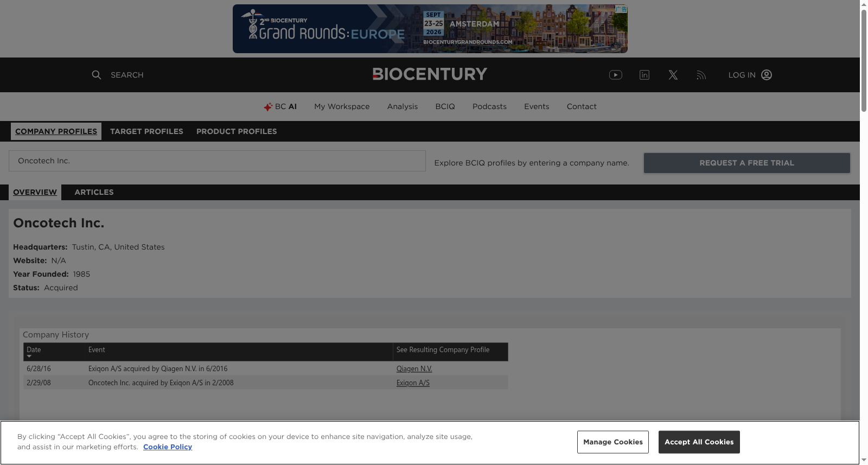The width and height of the screenshot is (868, 465).
Task: Open BioCentury X (Twitter) icon
Action: [673, 75]
